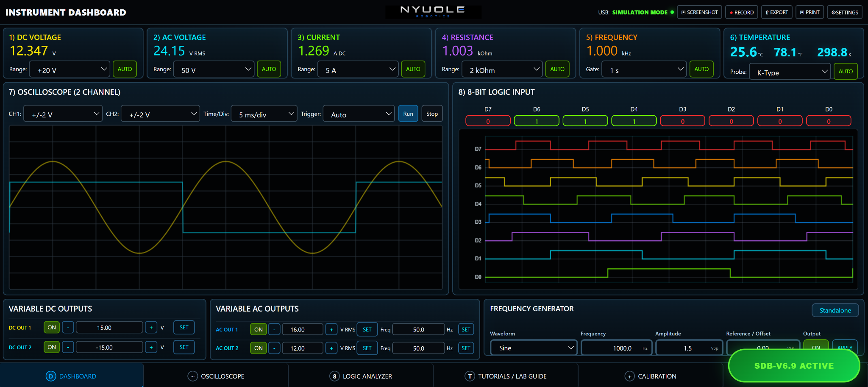Click the Print button

810,12
